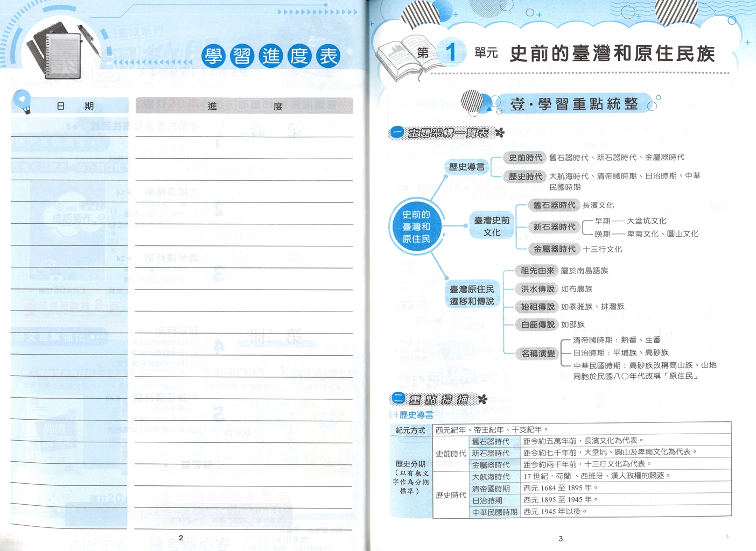Click the text 如邵族
Viewport: 756px width, 551px height.
pos(573,324)
